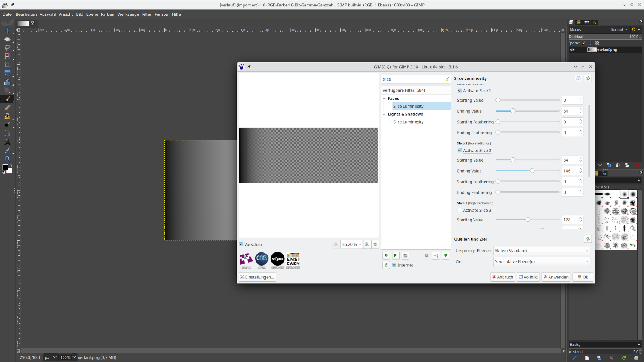The height and width of the screenshot is (362, 644).
Task: Open the Ziel output mode dropdown
Action: pyautogui.click(x=541, y=262)
